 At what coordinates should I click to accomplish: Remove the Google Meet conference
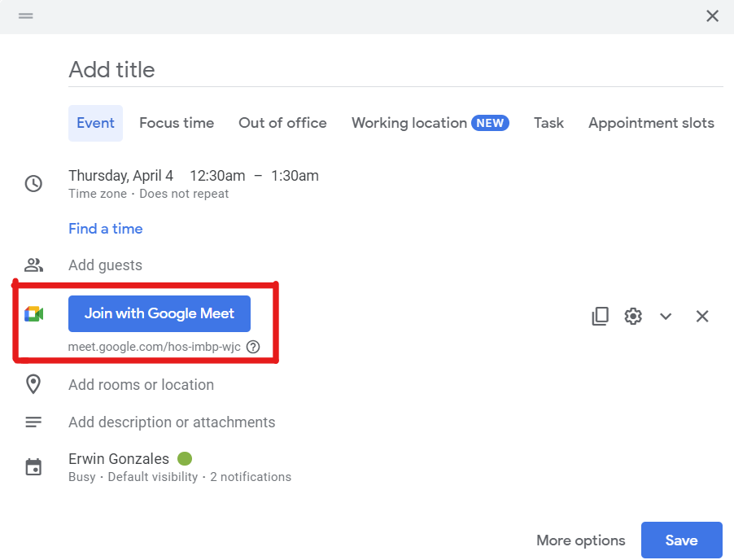pyautogui.click(x=701, y=316)
